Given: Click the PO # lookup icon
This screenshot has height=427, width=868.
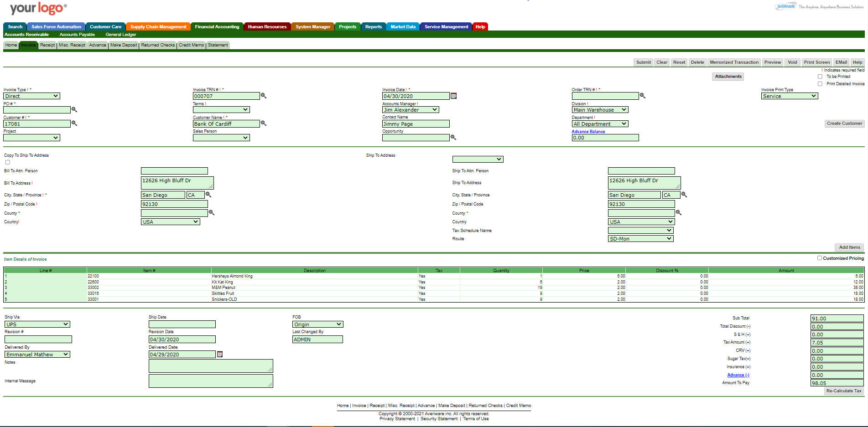Looking at the screenshot, I should (74, 110).
